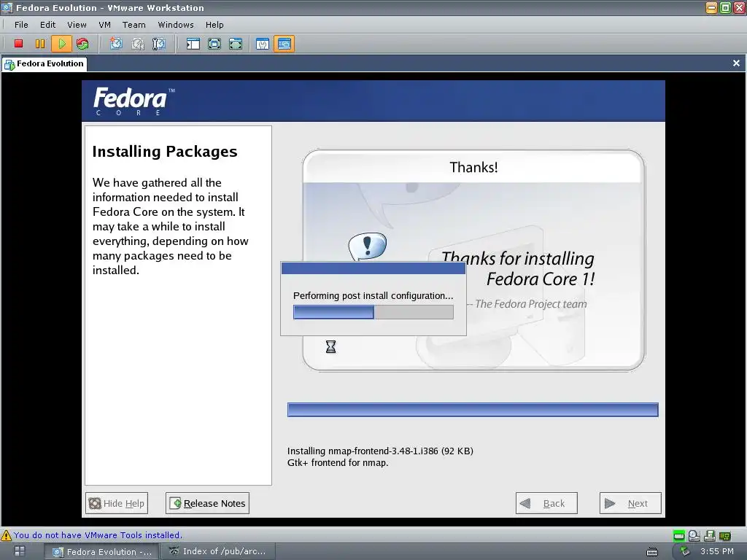Click the VMware Workstation title bar icon
This screenshot has height=560, width=747.
7,7
